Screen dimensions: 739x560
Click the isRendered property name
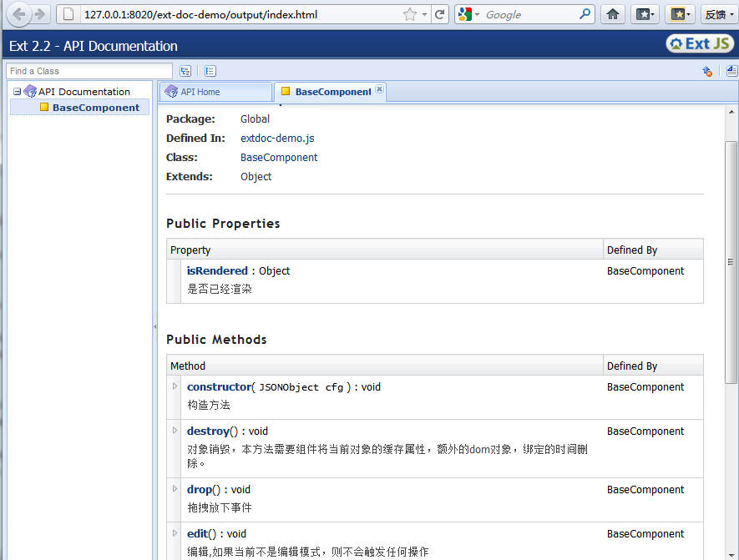click(217, 270)
